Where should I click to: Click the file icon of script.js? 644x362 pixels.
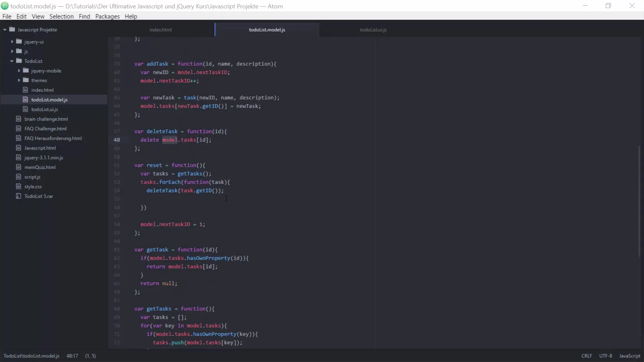pyautogui.click(x=19, y=177)
